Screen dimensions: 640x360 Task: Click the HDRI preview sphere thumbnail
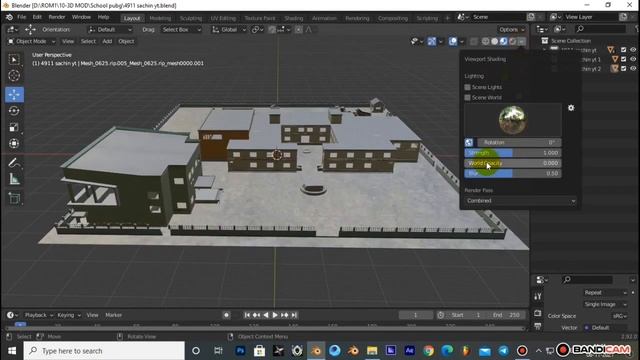(512, 120)
